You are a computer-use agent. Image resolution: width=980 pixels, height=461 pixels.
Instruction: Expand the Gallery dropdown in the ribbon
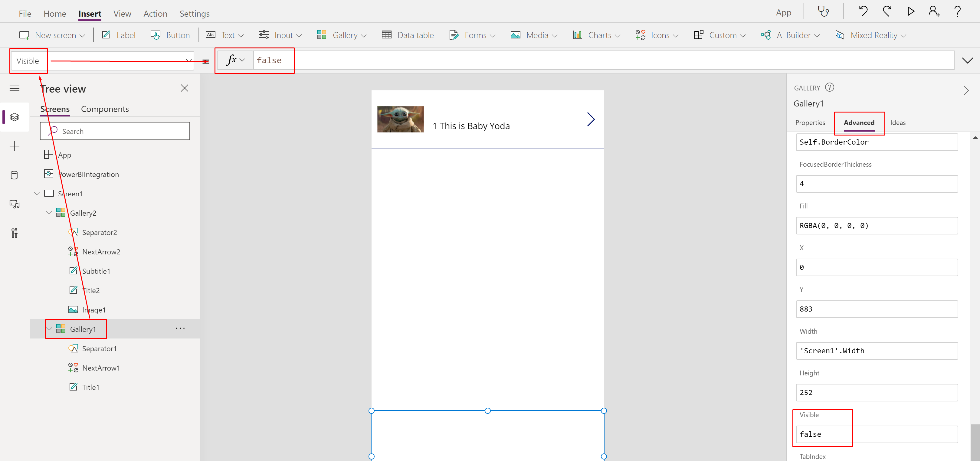pos(364,34)
